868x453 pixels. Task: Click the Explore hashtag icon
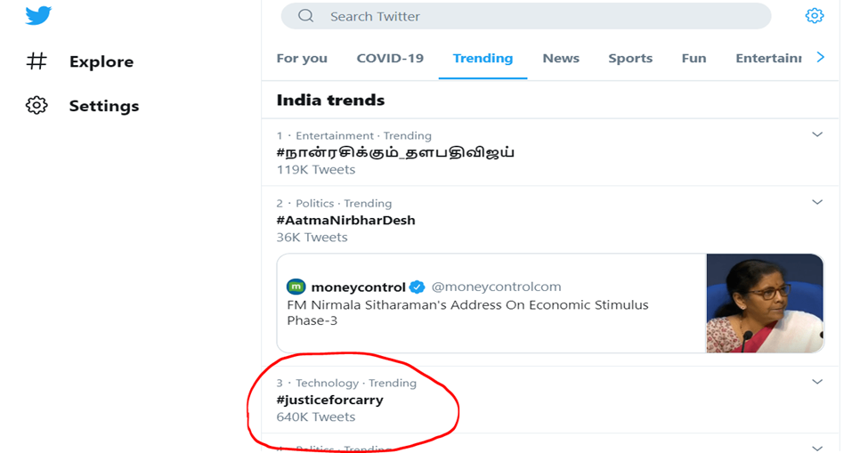pyautogui.click(x=37, y=61)
